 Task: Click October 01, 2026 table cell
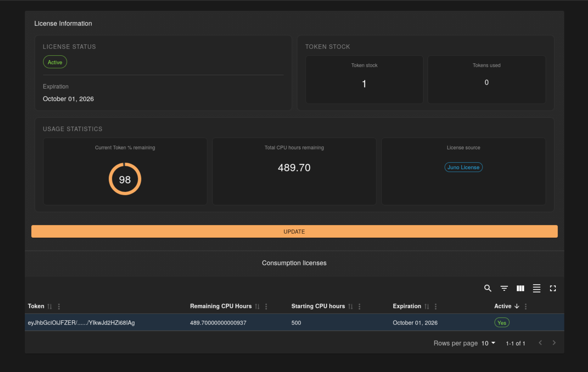(x=415, y=323)
